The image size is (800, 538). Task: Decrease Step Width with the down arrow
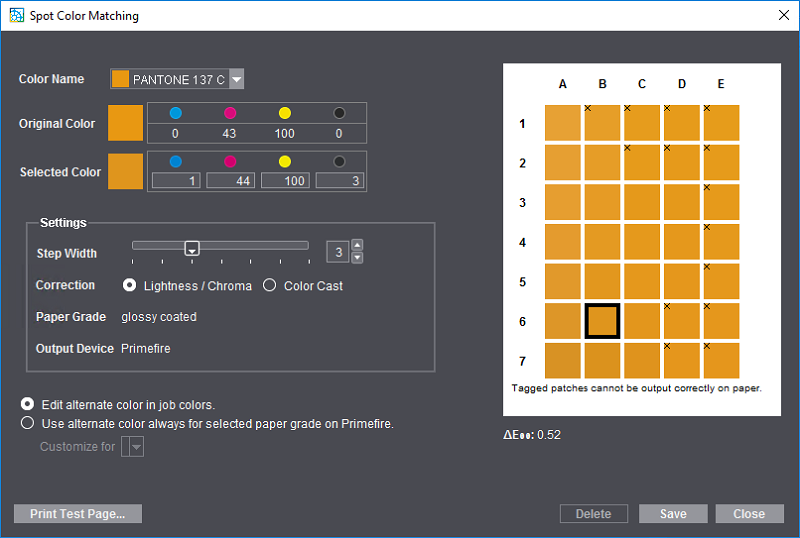tap(357, 258)
